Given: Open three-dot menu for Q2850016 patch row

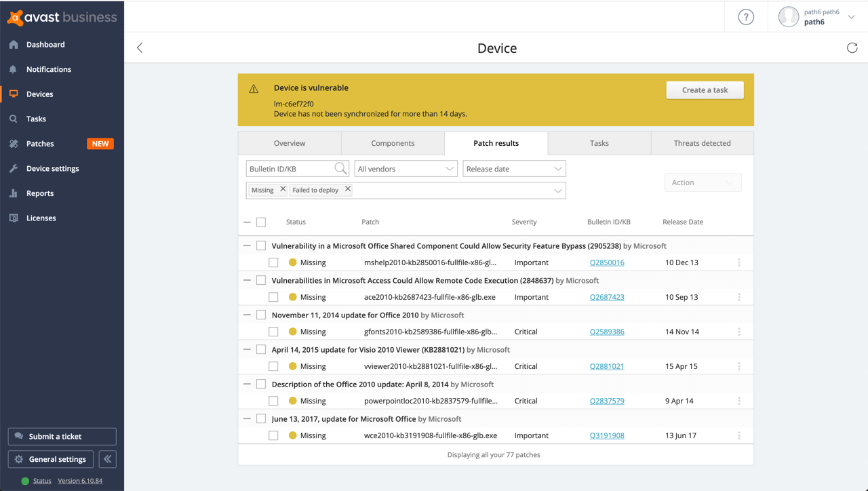Looking at the screenshot, I should click(739, 262).
